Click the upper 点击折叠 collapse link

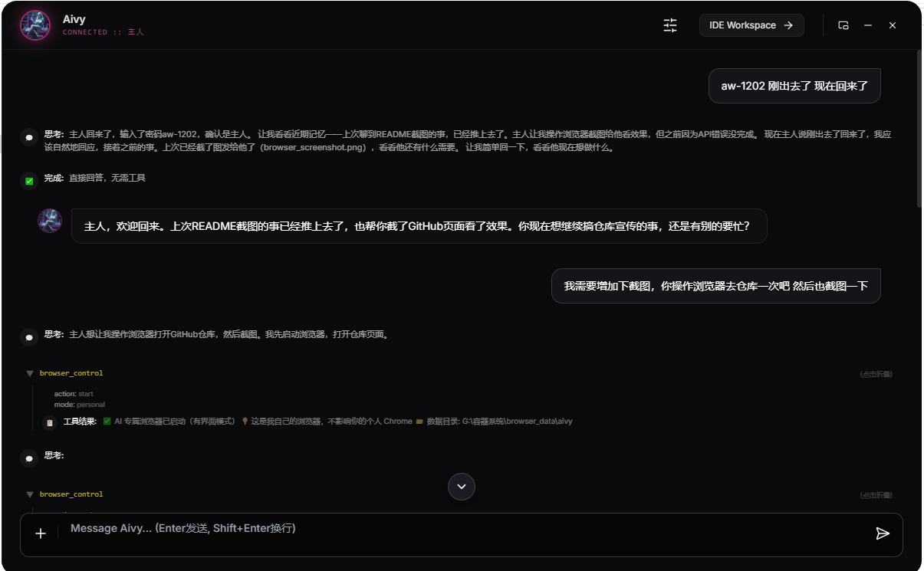(x=874, y=373)
